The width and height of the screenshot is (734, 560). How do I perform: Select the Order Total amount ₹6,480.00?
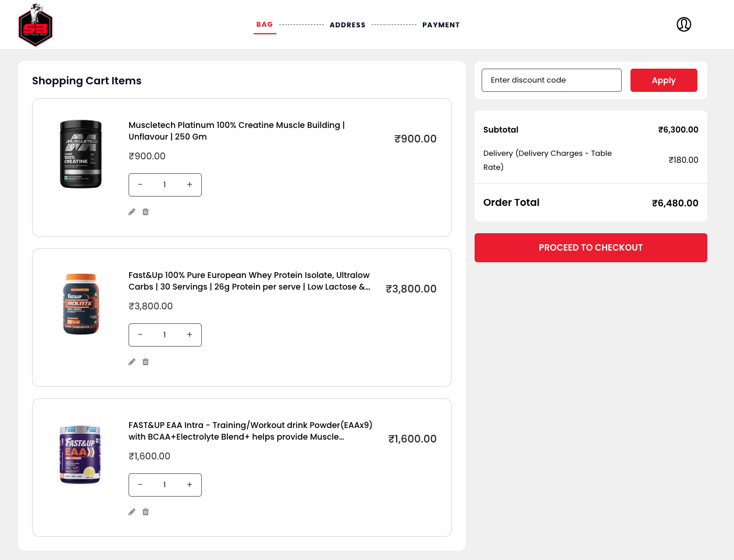[x=675, y=203]
